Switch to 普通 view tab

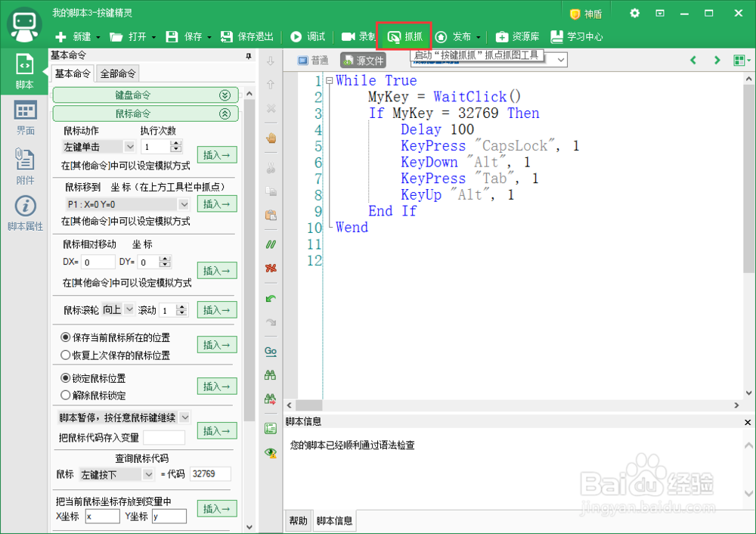coord(314,61)
